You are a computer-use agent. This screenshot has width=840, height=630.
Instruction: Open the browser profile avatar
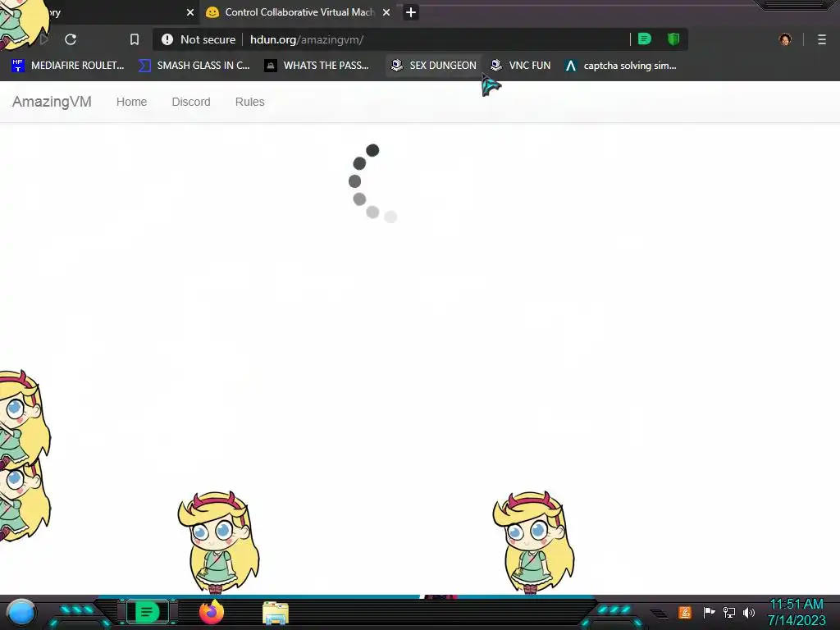785,39
